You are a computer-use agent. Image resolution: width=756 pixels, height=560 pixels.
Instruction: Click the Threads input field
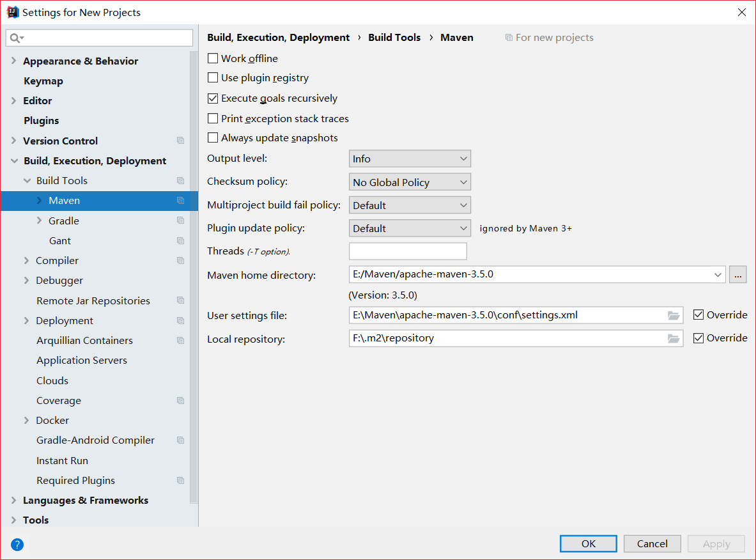point(408,251)
